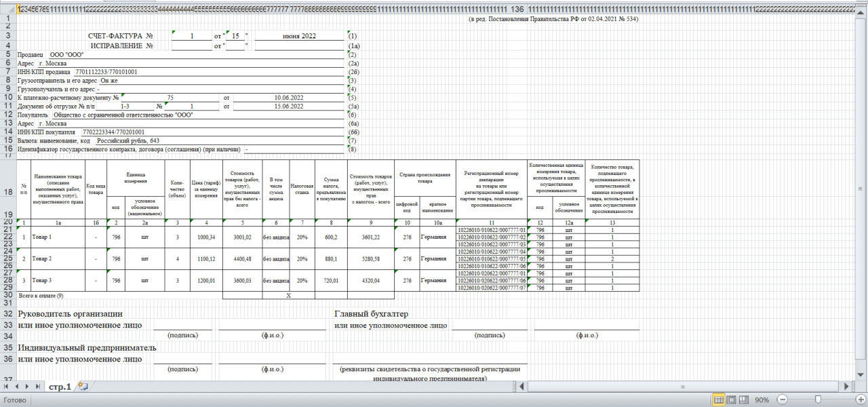Select row header 18
Screen dimensions: 868x407
(x=8, y=193)
